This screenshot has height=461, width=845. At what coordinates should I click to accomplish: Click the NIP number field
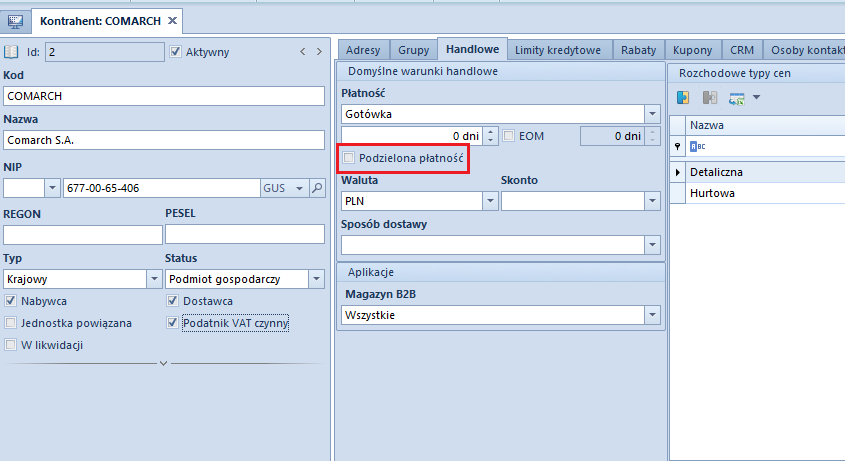[x=162, y=188]
